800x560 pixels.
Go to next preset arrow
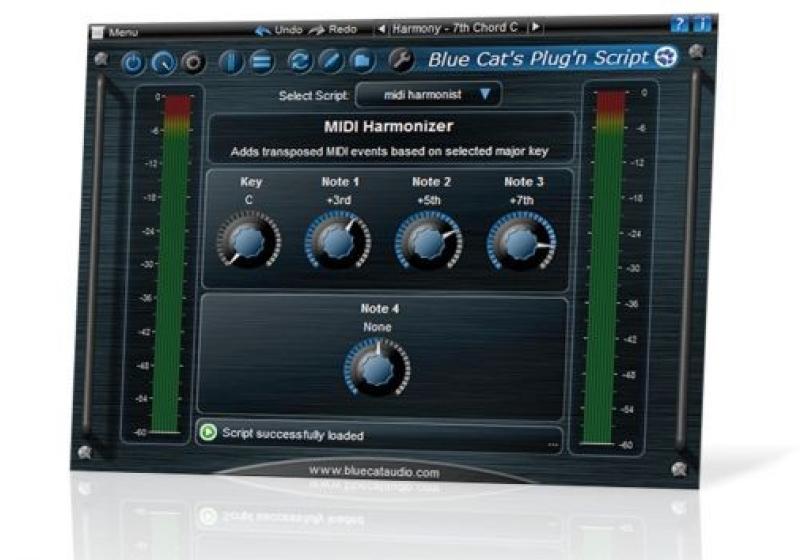point(536,27)
